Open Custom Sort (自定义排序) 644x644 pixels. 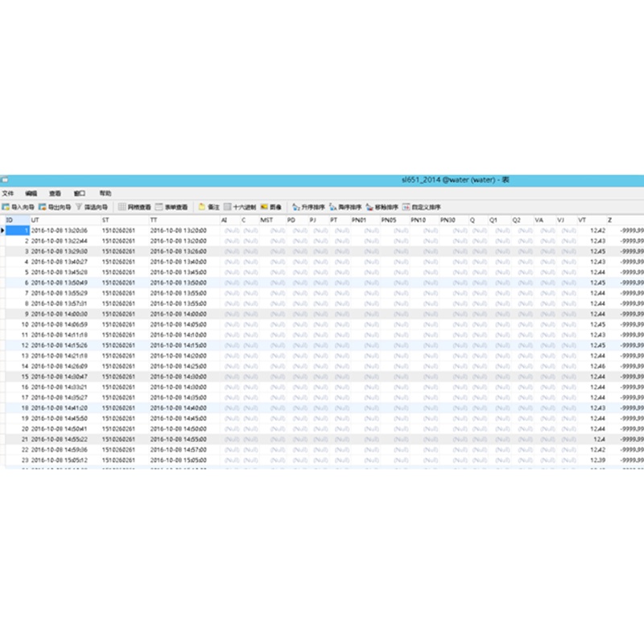pyautogui.click(x=422, y=207)
